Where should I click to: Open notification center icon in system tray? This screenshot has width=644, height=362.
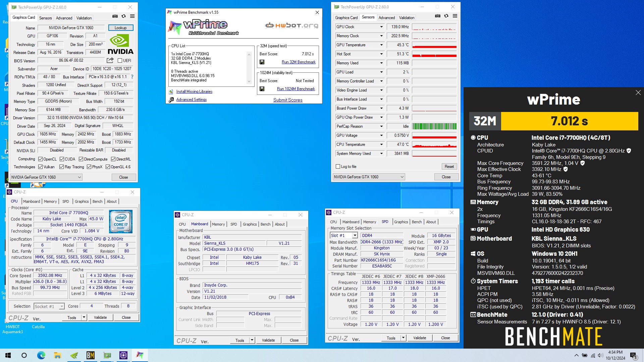(x=634, y=356)
